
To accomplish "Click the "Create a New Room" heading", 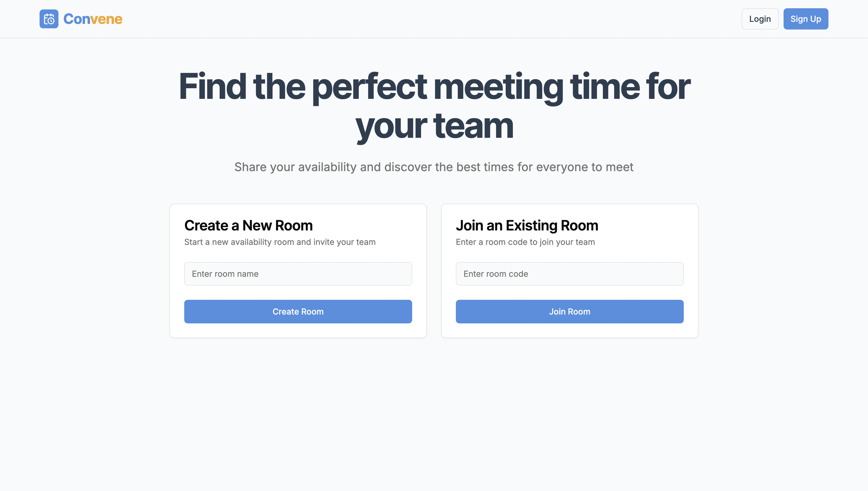I will coord(248,226).
